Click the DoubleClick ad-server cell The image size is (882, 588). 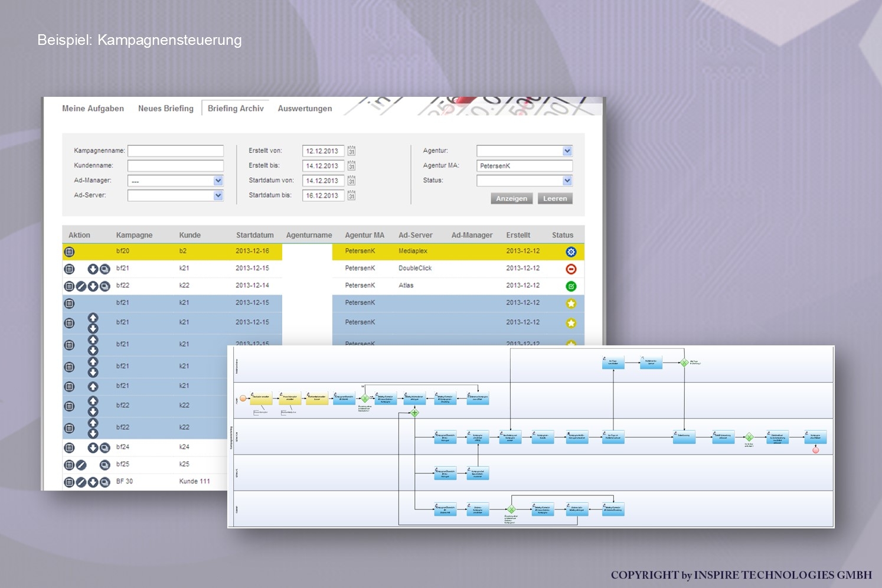click(415, 268)
